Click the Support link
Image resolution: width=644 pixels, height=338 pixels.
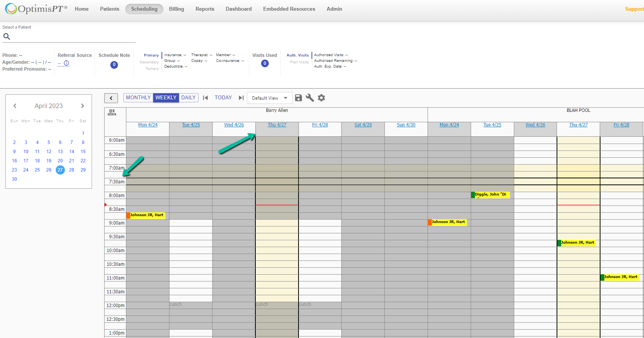point(634,9)
